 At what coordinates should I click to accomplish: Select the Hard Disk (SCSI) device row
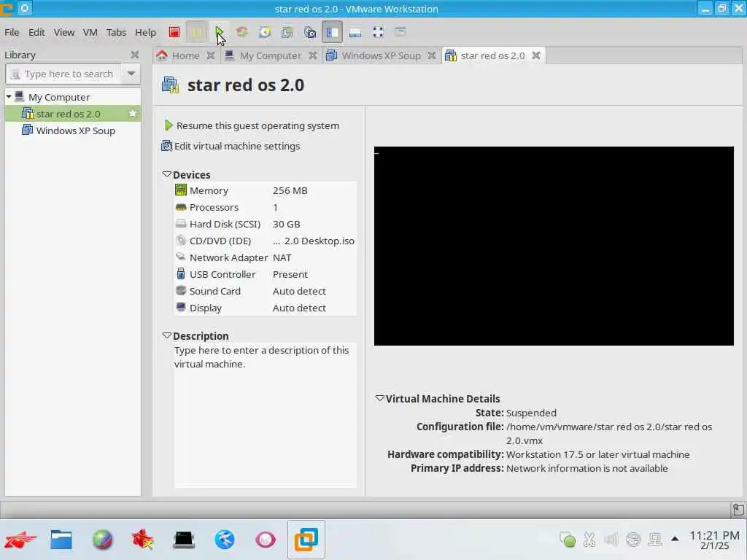(265, 224)
